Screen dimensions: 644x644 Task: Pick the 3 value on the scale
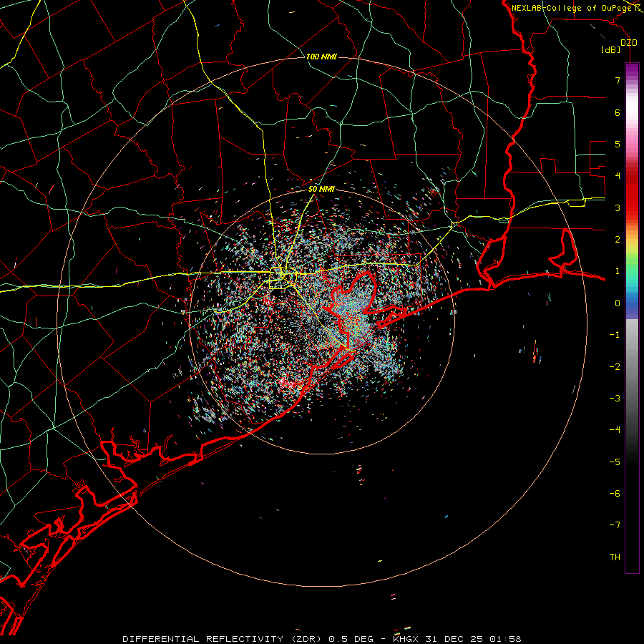pyautogui.click(x=618, y=208)
